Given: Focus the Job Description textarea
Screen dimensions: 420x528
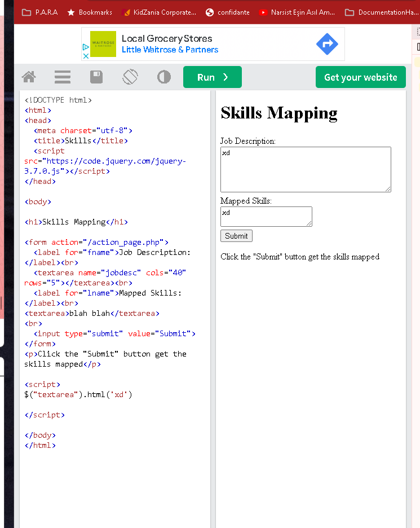Looking at the screenshot, I should point(306,169).
